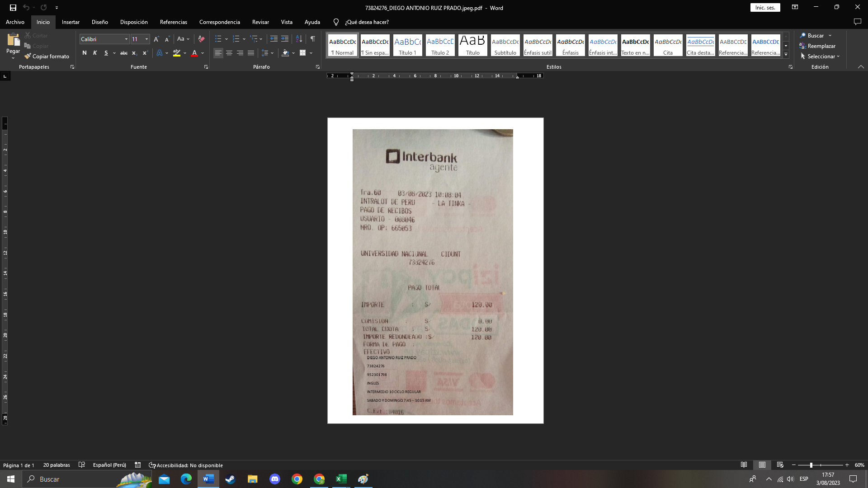Click the Clear All Formatting icon
The width and height of the screenshot is (868, 488).
click(x=202, y=39)
